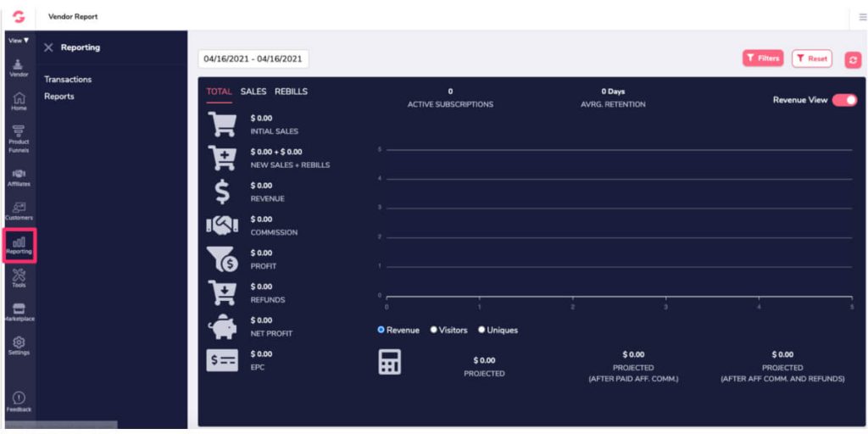Click the Net Profit piggy bank icon

pos(222,326)
